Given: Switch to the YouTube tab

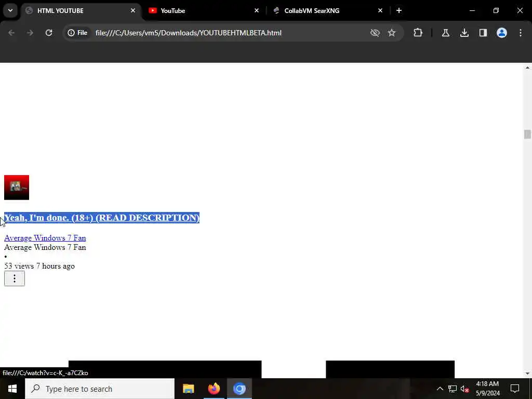Looking at the screenshot, I should coord(205,11).
